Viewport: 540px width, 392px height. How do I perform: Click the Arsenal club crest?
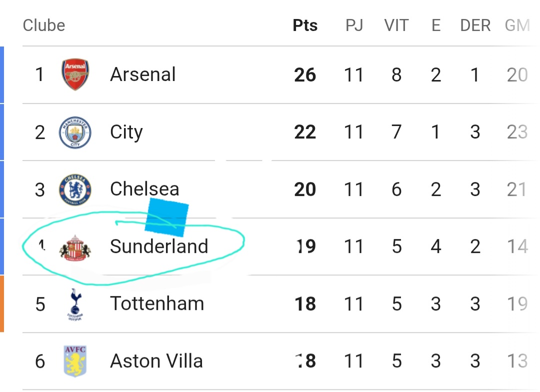click(75, 75)
